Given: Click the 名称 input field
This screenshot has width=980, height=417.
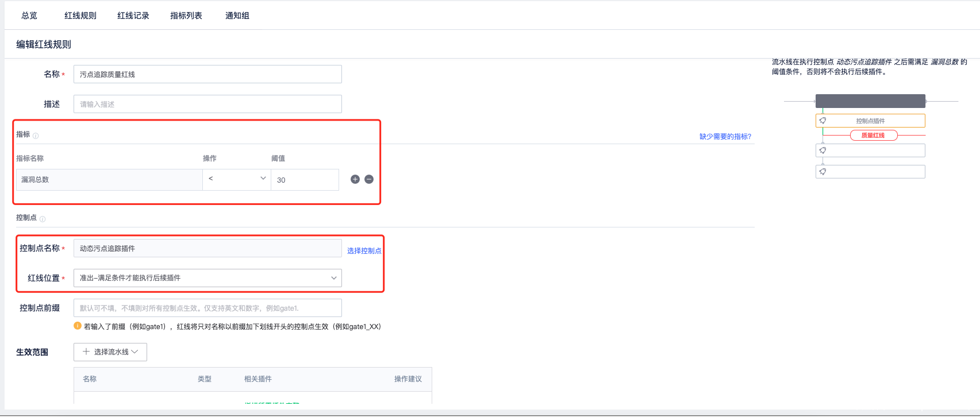Looking at the screenshot, I should tap(207, 74).
